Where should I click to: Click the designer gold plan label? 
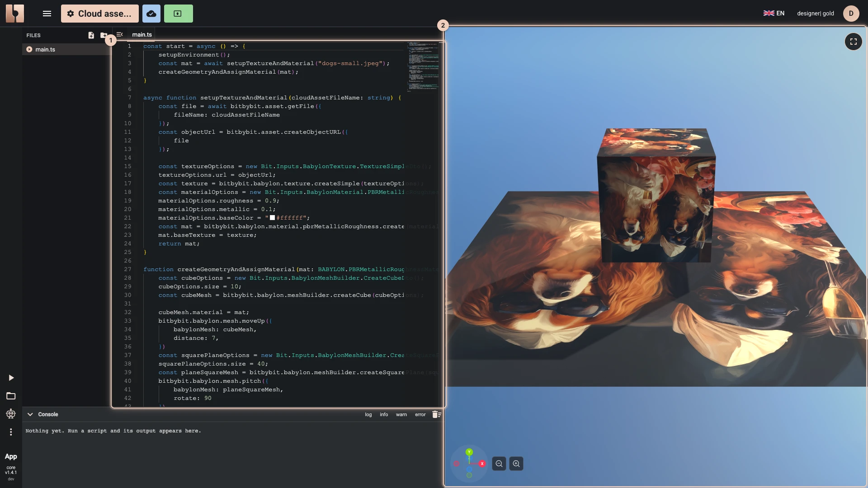[816, 13]
